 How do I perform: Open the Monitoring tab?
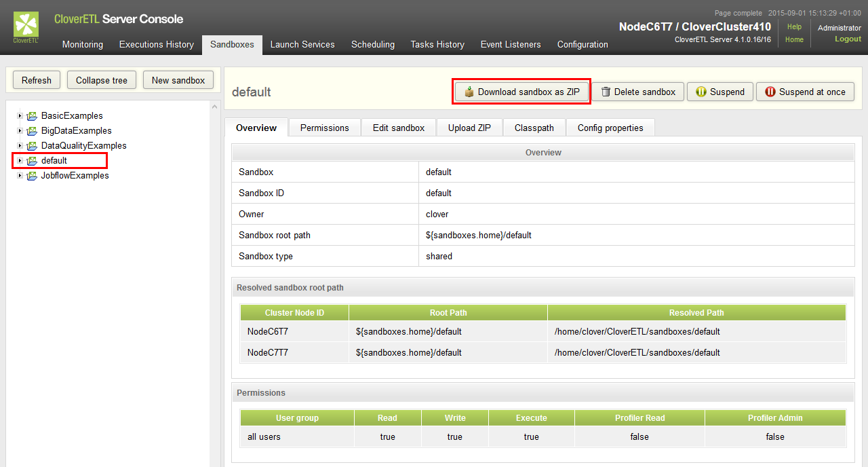(x=83, y=44)
